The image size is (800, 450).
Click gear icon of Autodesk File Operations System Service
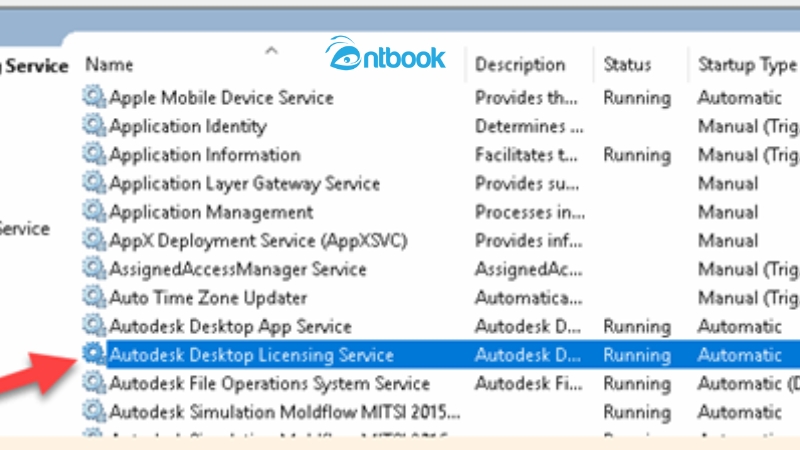tap(94, 382)
